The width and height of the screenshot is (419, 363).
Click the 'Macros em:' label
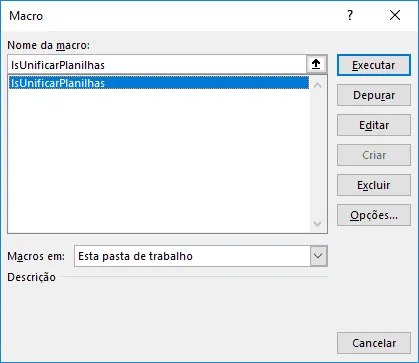(36, 256)
